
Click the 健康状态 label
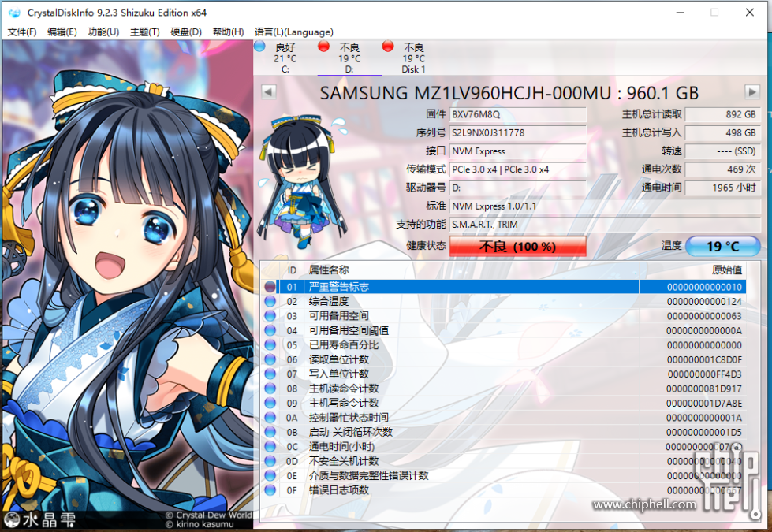tap(426, 246)
